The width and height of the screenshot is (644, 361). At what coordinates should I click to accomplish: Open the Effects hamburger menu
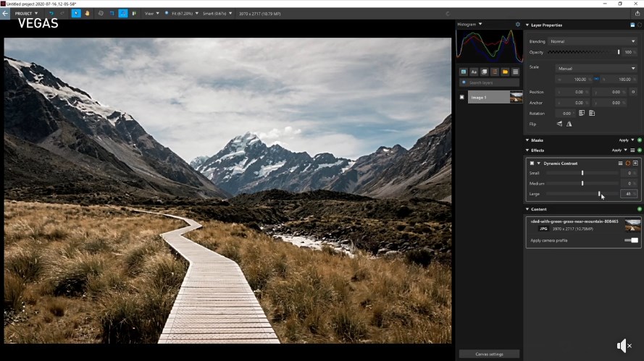pyautogui.click(x=632, y=150)
